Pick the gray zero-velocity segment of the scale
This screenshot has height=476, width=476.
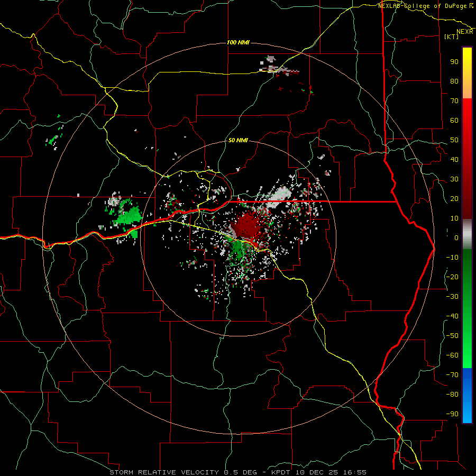[x=467, y=234]
